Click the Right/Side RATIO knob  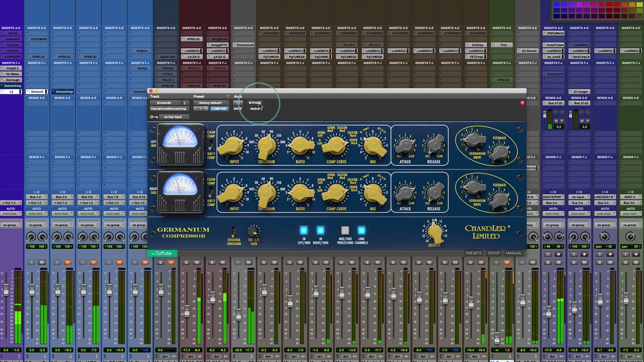(x=300, y=193)
